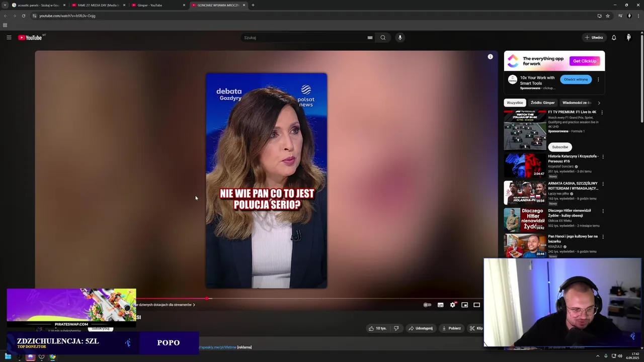
Task: Click the Klip clip button
Action: point(476,328)
